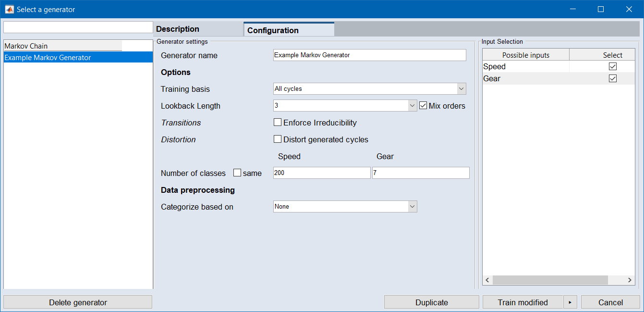Deselect the Speed input checkbox

(x=612, y=67)
